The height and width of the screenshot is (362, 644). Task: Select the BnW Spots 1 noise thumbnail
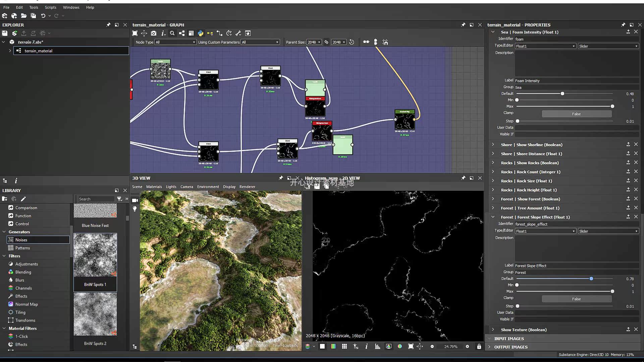tap(95, 255)
